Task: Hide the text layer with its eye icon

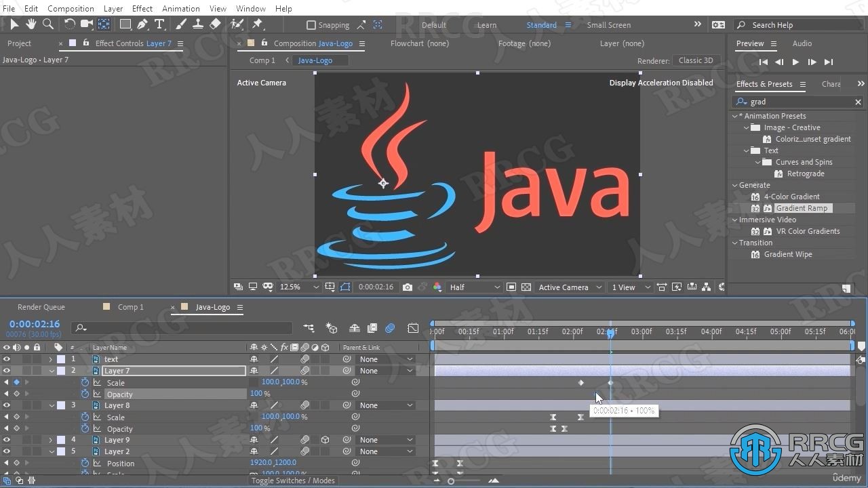Action: [7, 359]
